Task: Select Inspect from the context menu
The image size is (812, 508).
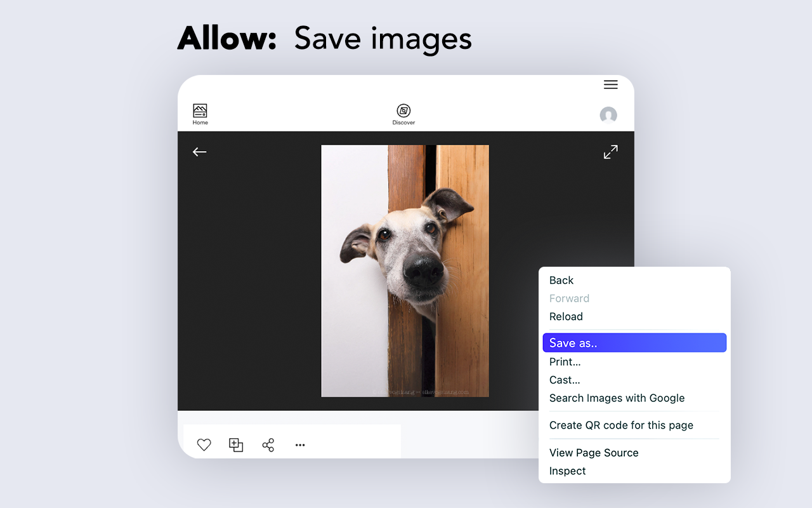Action: tap(567, 471)
